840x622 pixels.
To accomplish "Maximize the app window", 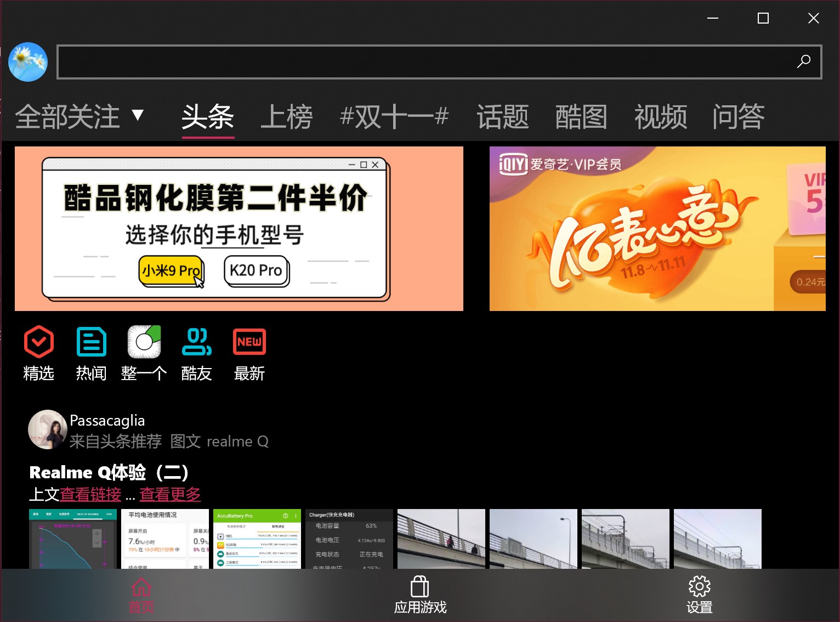I will coord(763,18).
